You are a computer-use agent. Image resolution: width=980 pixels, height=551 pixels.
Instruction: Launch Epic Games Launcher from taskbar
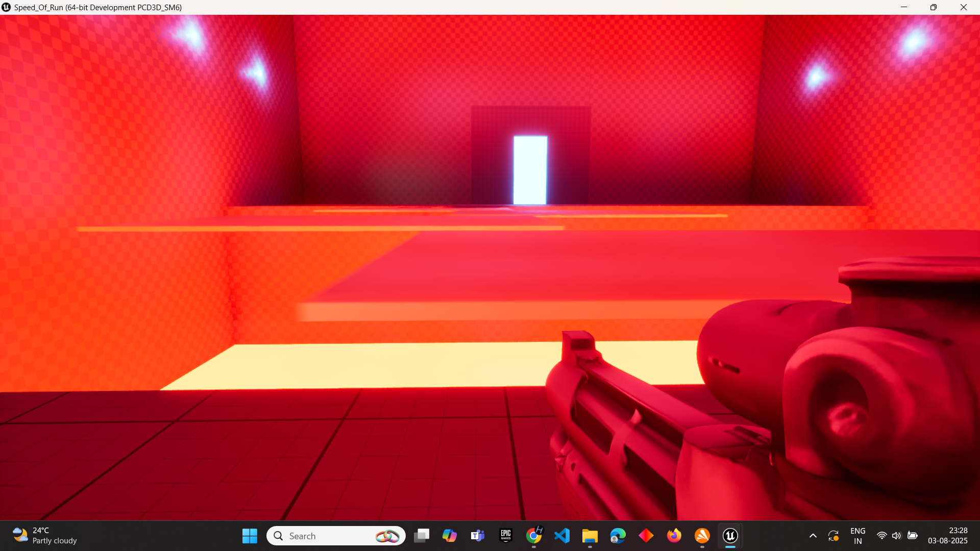tap(505, 536)
